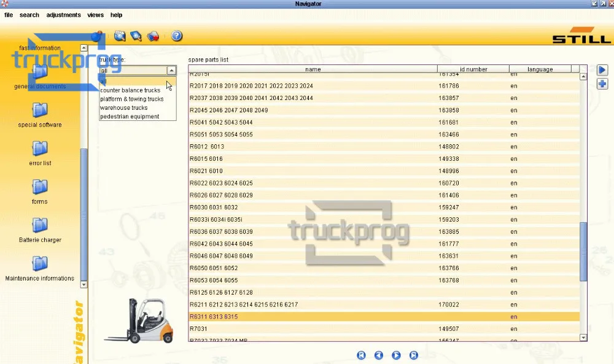Screen dimensions: 614x364
Task: Open the forms folder icon
Action: 39,187
